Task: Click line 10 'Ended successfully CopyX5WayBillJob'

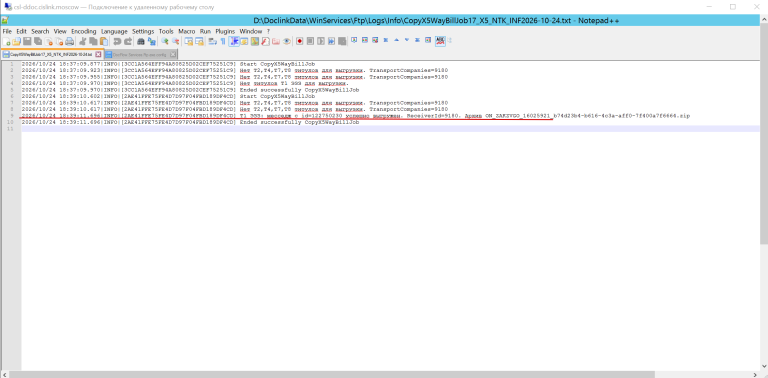Action: click(x=300, y=122)
